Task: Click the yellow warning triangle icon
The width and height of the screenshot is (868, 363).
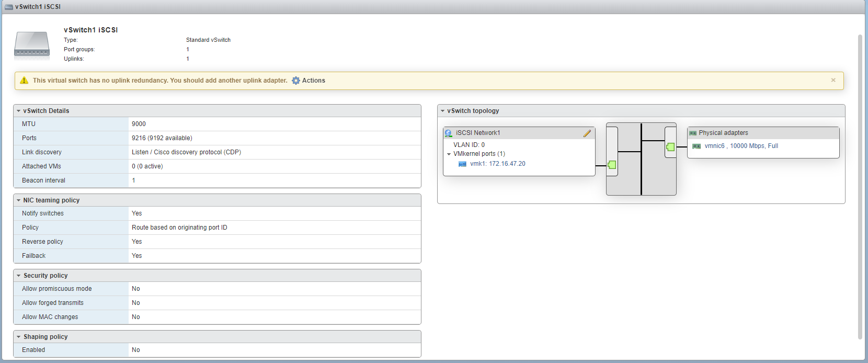Action: (24, 81)
